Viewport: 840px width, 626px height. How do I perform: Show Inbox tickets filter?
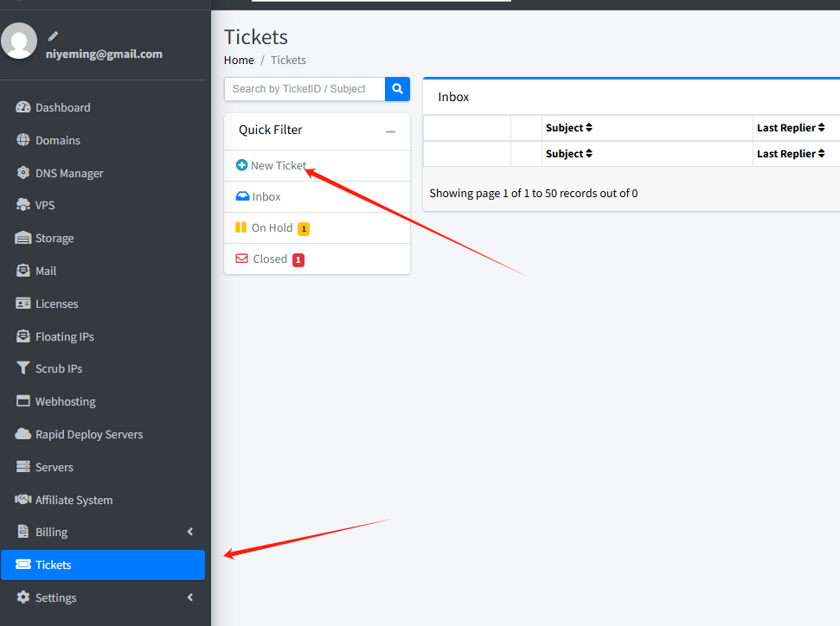317,196
